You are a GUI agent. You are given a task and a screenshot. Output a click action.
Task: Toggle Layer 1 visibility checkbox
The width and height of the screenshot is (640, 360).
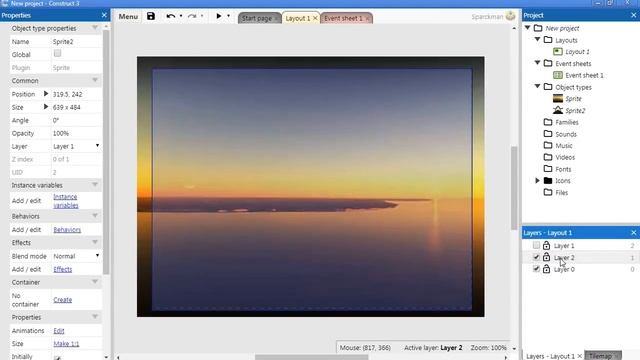(536, 245)
